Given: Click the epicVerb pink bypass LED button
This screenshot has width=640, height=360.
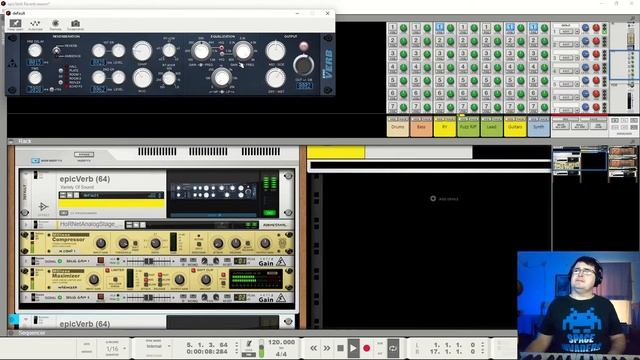Looking at the screenshot, I should [x=303, y=46].
